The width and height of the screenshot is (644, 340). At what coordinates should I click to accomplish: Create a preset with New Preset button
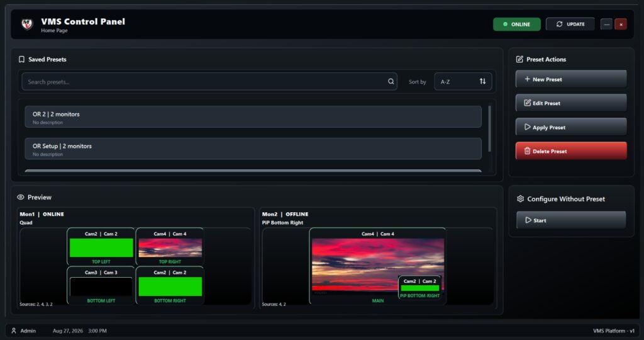571,79
